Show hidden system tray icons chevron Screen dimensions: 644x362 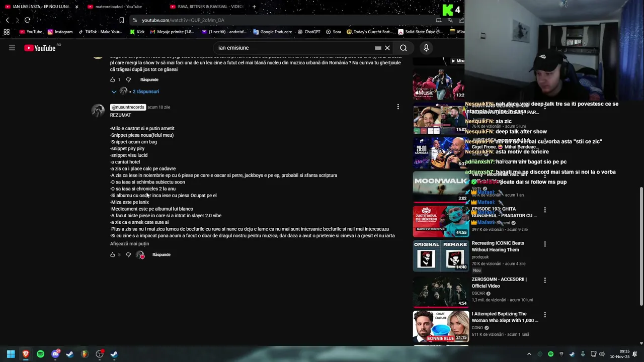click(529, 354)
